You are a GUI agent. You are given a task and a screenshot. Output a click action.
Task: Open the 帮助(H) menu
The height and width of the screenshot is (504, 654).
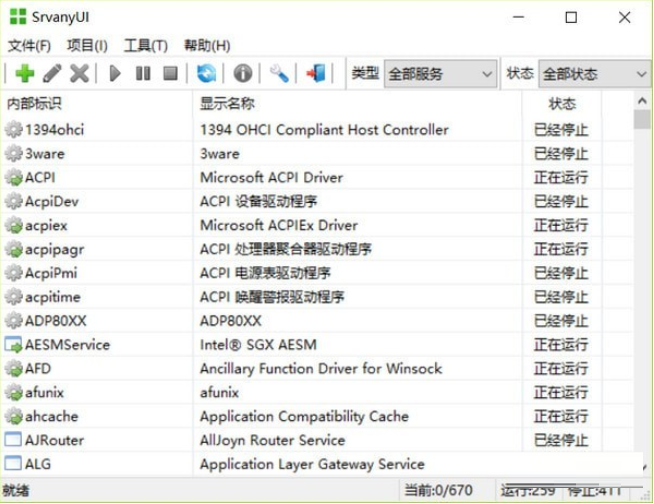(x=207, y=45)
